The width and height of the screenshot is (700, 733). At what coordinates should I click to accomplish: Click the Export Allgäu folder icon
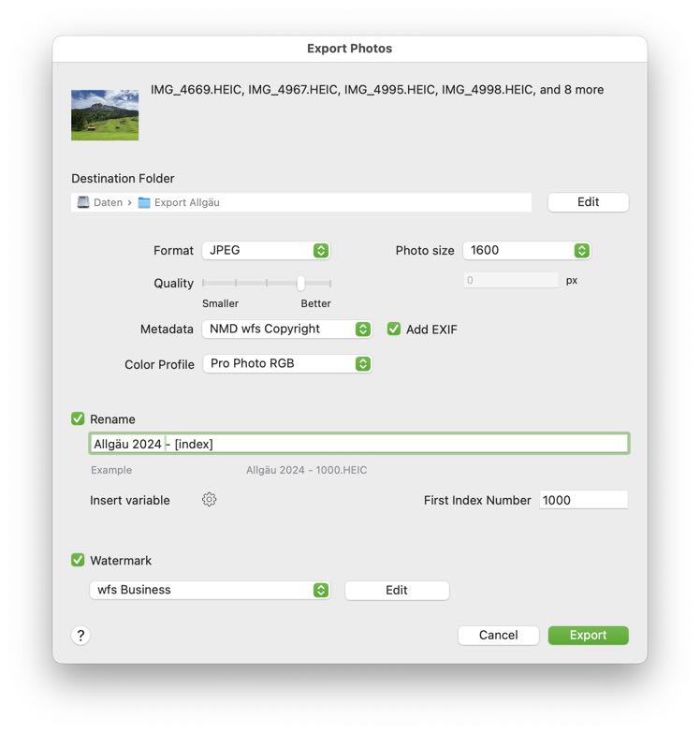point(144,202)
